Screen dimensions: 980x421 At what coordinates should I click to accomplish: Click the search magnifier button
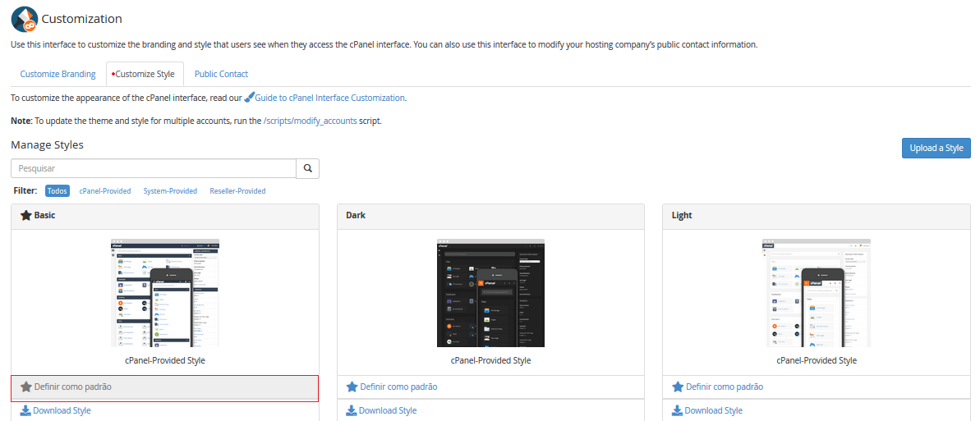[x=307, y=169]
